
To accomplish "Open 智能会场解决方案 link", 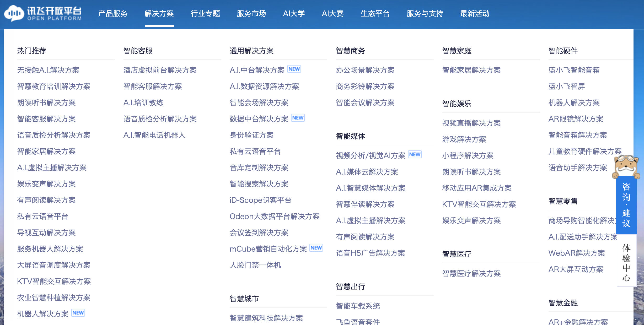I will pos(259,103).
